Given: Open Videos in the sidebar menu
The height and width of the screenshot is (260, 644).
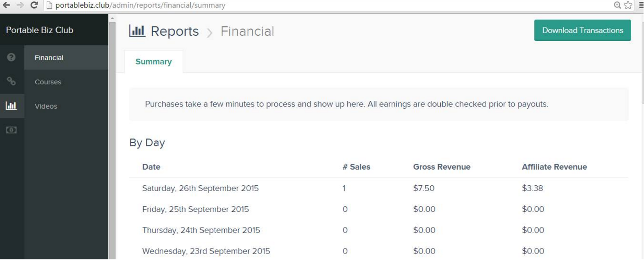Looking at the screenshot, I should 46,106.
